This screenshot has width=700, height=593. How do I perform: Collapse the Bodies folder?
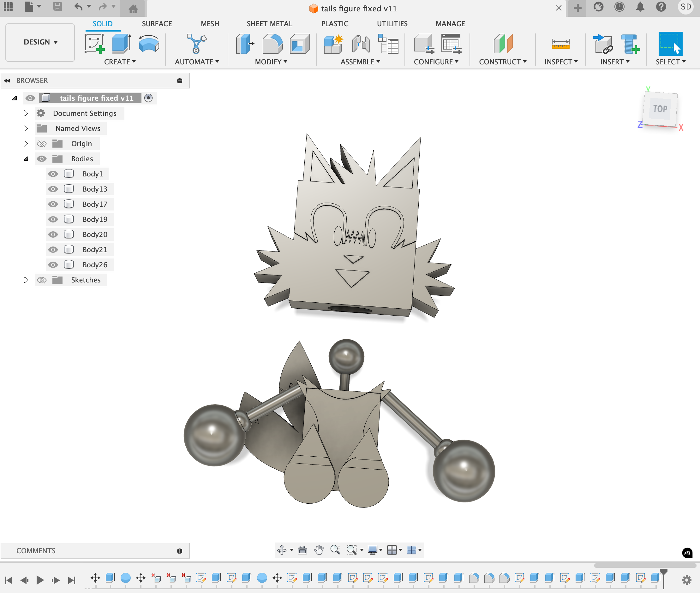coord(26,159)
